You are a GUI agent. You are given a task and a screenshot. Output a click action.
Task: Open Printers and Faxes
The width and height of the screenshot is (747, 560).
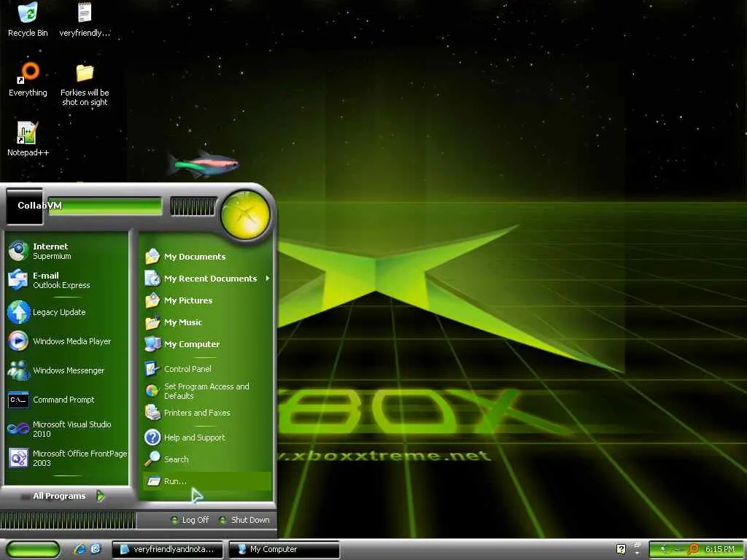pos(206,413)
